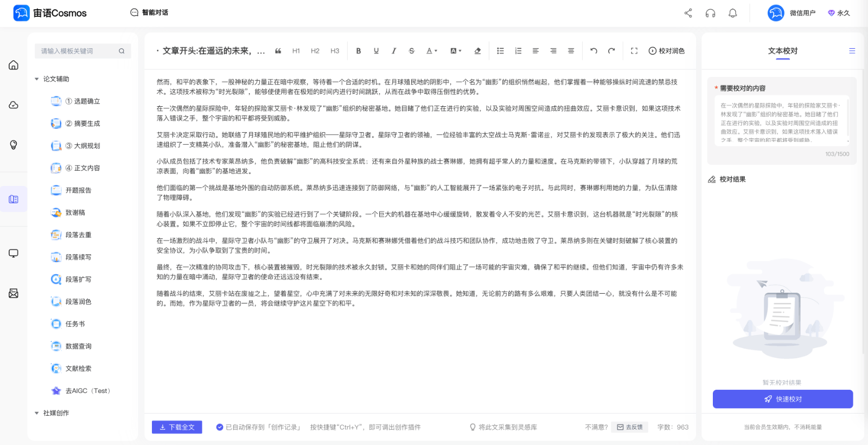Open the 智能对话 tab
This screenshot has width=868, height=445.
click(x=149, y=12)
